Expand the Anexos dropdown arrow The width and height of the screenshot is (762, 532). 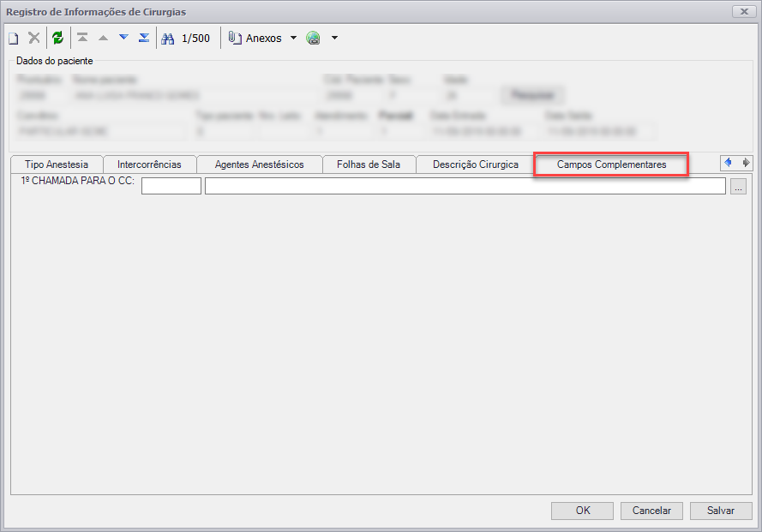pos(293,38)
